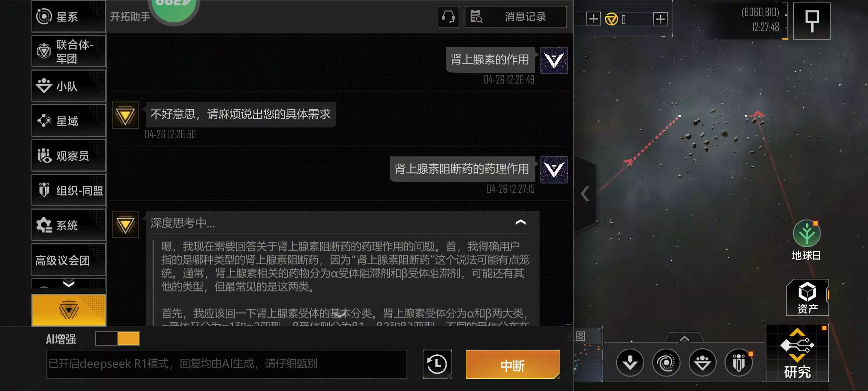
Task: Click the map pin marker icon
Action: tap(812, 21)
